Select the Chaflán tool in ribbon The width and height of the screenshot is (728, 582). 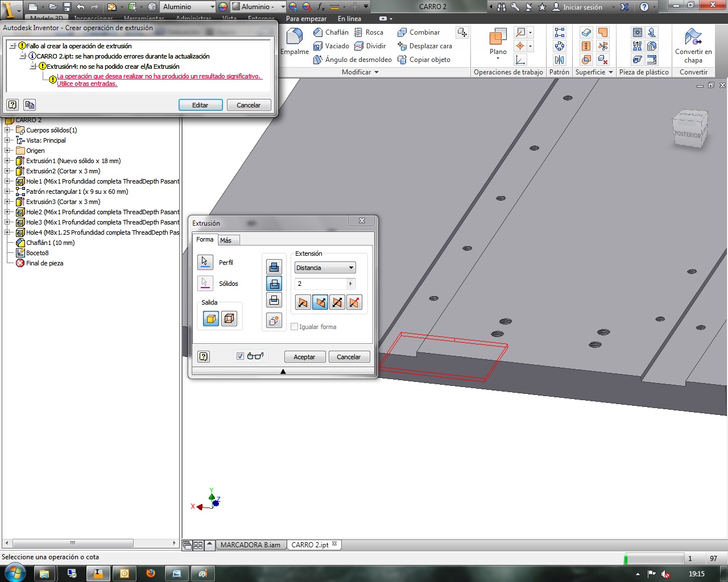click(x=331, y=32)
